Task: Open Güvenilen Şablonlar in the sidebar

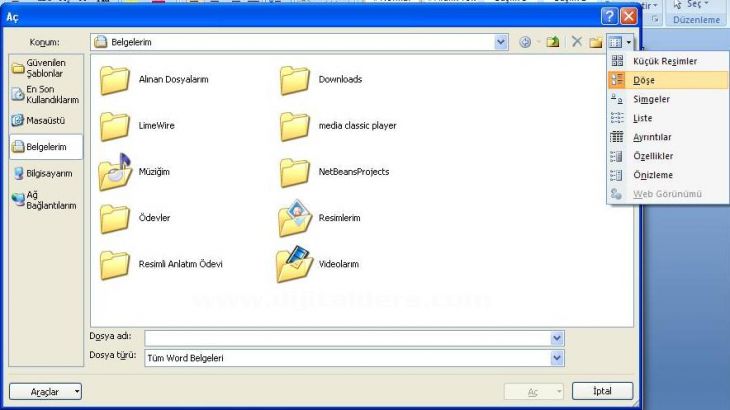Action: pos(46,68)
